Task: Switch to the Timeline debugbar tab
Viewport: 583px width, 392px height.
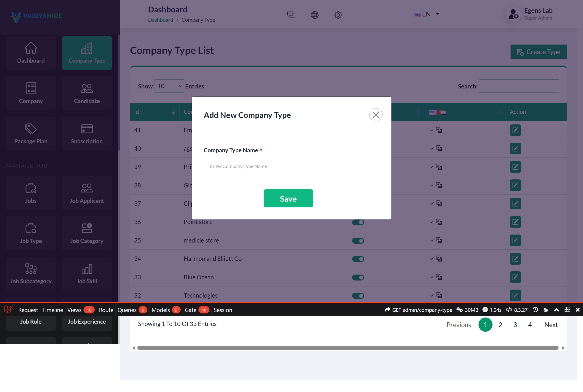Action: (x=52, y=310)
